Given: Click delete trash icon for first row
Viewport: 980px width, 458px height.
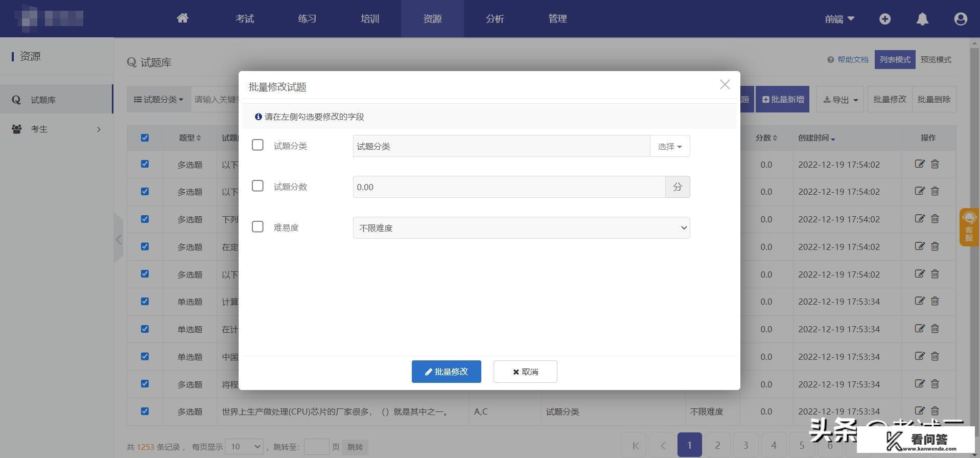Looking at the screenshot, I should [x=935, y=164].
